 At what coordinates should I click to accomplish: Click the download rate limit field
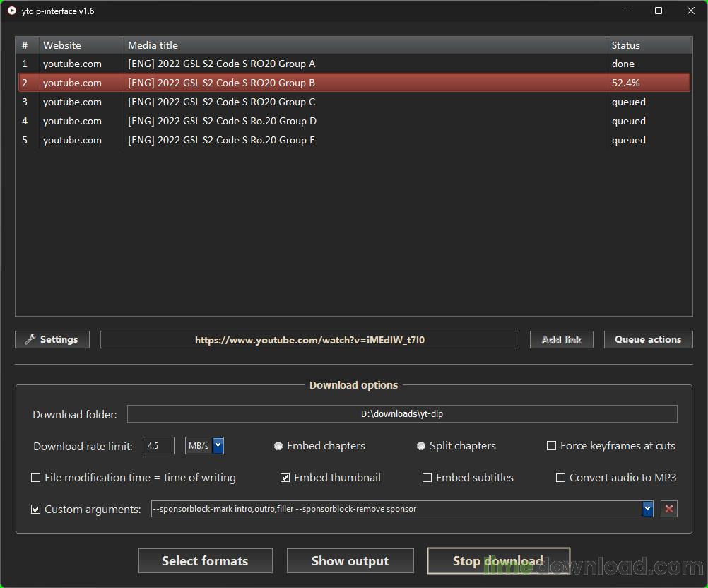click(158, 446)
